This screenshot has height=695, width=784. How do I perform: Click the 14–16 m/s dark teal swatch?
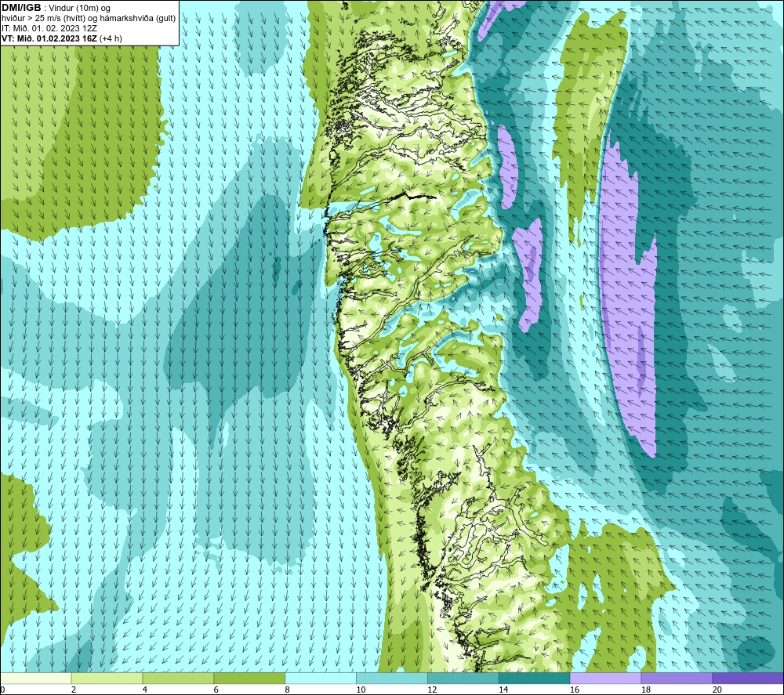point(534,678)
